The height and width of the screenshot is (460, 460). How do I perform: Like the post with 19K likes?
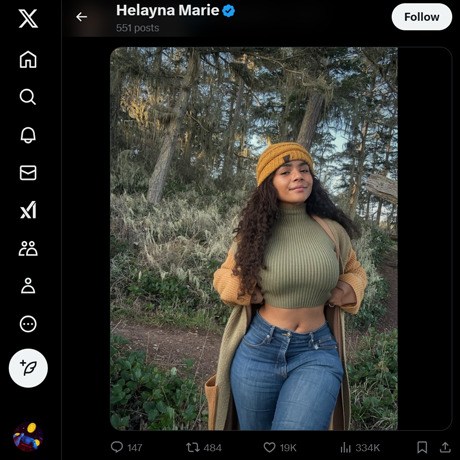pyautogui.click(x=280, y=447)
